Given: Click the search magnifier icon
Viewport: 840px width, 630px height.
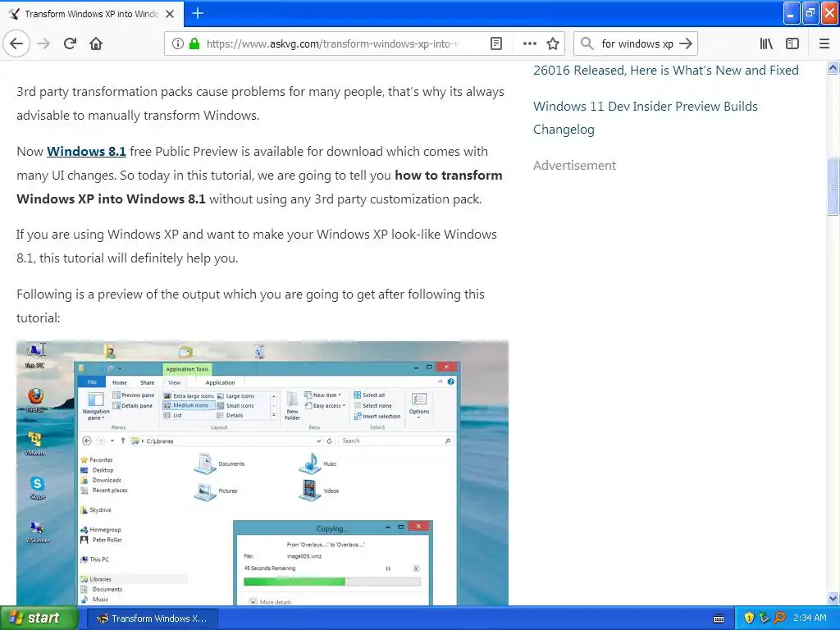Looking at the screenshot, I should click(587, 43).
